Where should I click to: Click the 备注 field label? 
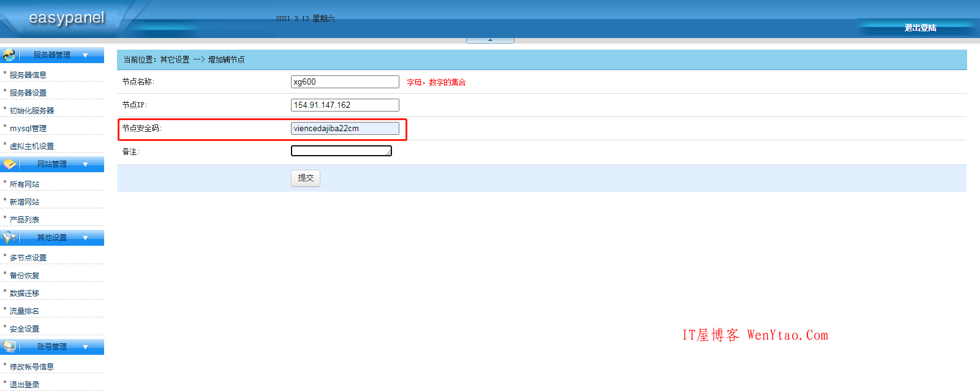click(x=131, y=151)
